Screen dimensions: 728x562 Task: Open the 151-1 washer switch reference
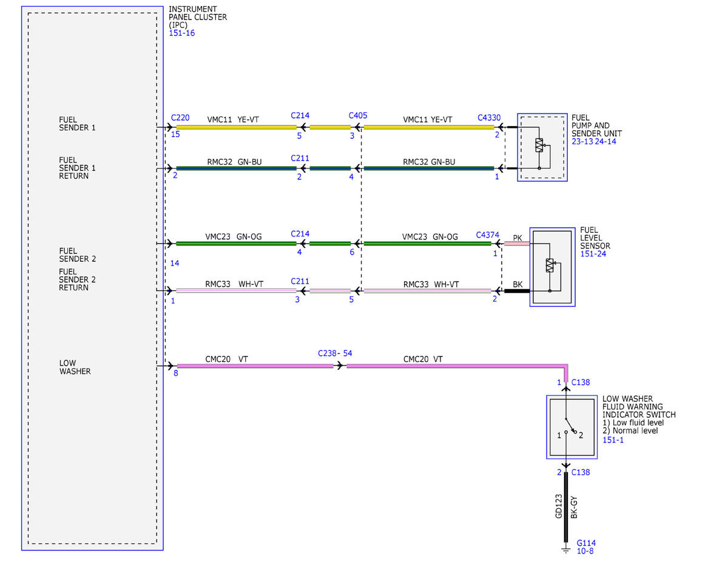click(613, 440)
